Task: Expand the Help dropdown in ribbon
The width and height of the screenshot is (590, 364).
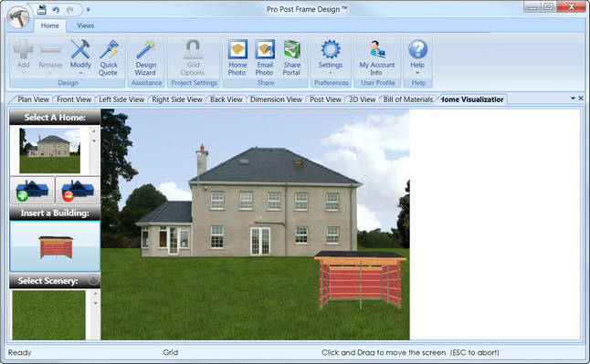Action: [x=417, y=73]
